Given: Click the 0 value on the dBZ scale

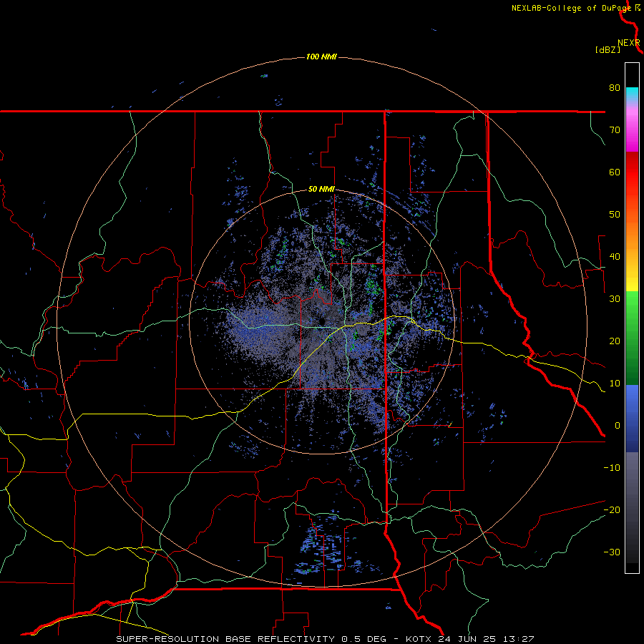Looking at the screenshot, I should coord(618,426).
